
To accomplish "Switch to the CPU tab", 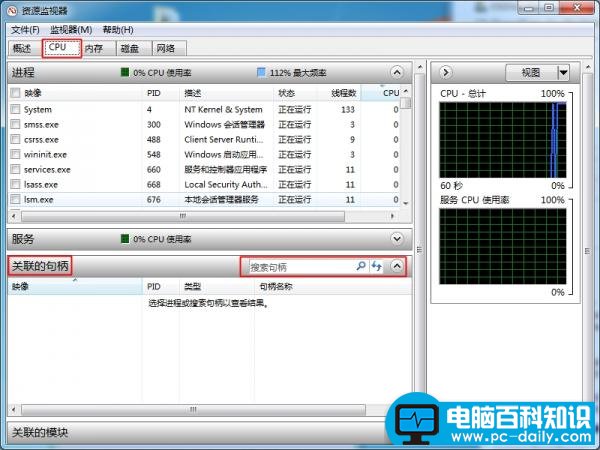I will coord(62,48).
